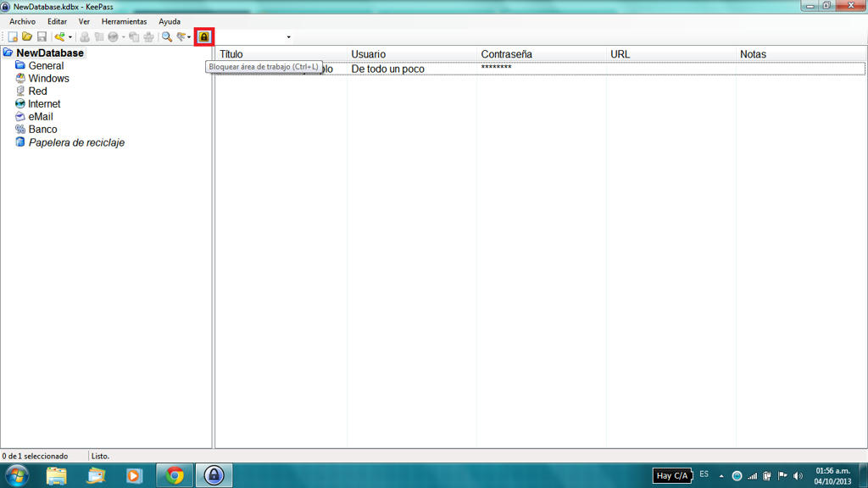Image resolution: width=868 pixels, height=488 pixels.
Task: Click the Open database folder icon
Action: 26,37
